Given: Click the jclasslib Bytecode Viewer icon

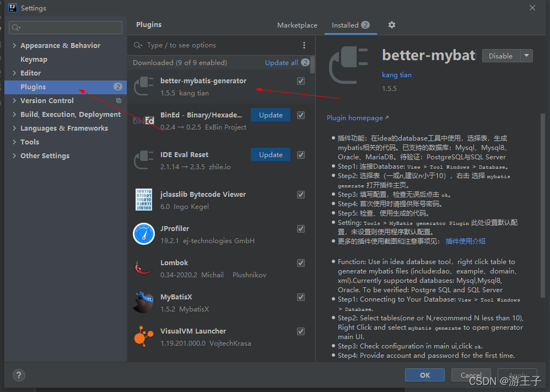Looking at the screenshot, I should [x=143, y=200].
